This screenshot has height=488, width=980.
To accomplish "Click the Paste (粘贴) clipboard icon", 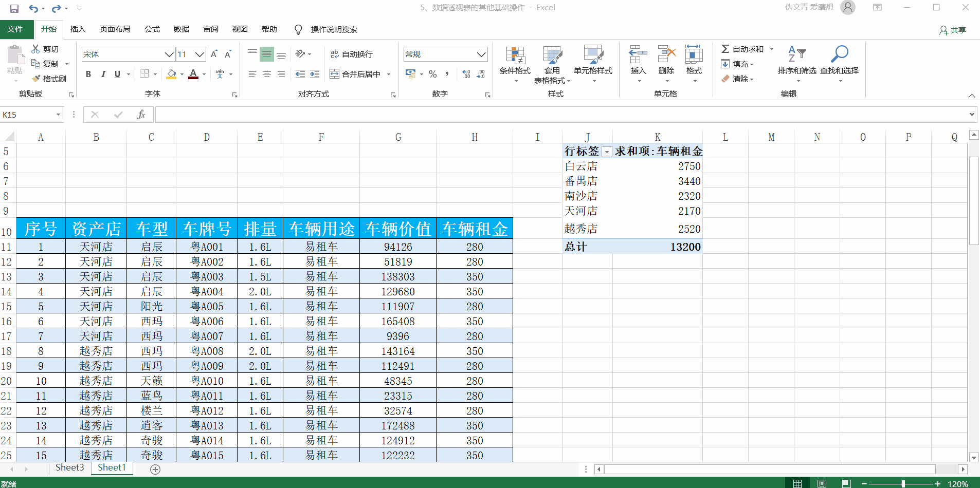I will coord(15,54).
